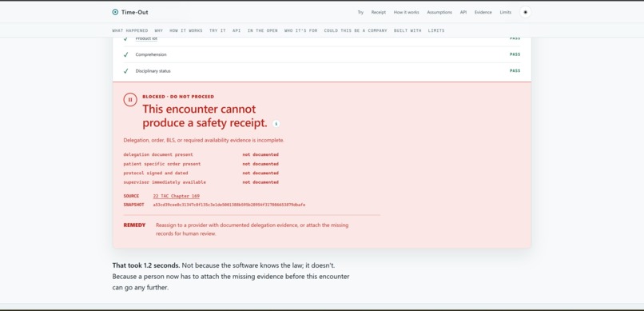Click 'delegation document present' line
Screen dimensions: 644x311
158,155
